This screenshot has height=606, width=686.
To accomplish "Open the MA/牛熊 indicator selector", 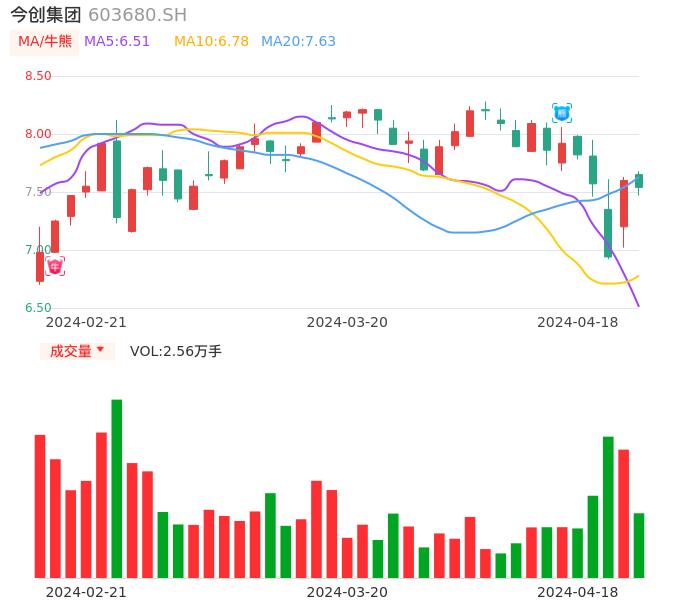I will pyautogui.click(x=45, y=42).
